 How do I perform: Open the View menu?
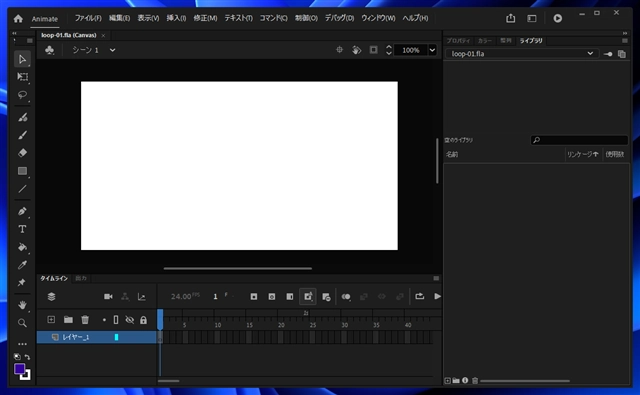pos(148,18)
